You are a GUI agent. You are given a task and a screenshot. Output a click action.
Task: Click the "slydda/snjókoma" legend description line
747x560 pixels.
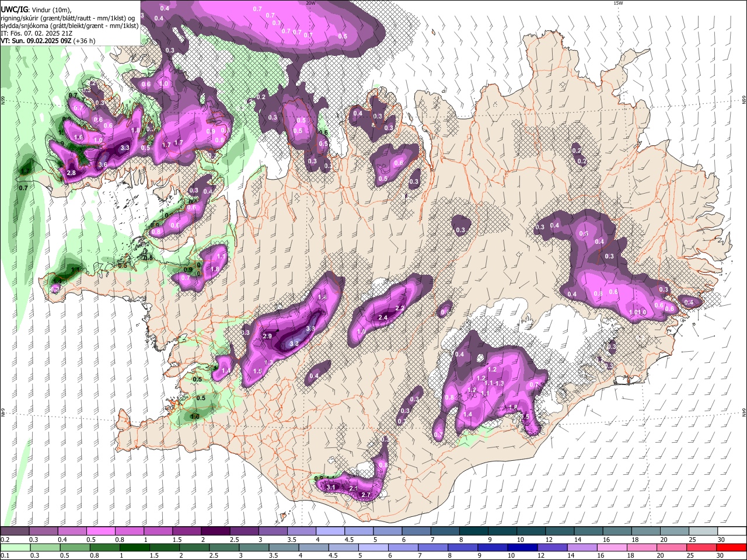coord(70,26)
